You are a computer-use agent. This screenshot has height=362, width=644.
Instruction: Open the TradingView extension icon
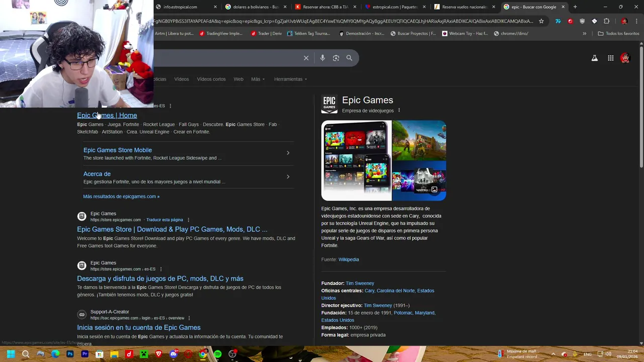pyautogui.click(x=558, y=21)
